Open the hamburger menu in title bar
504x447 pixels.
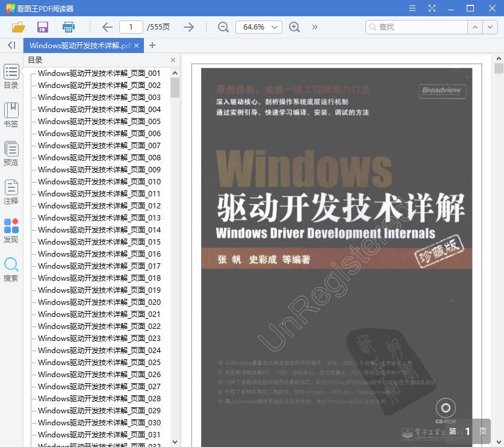click(x=412, y=8)
